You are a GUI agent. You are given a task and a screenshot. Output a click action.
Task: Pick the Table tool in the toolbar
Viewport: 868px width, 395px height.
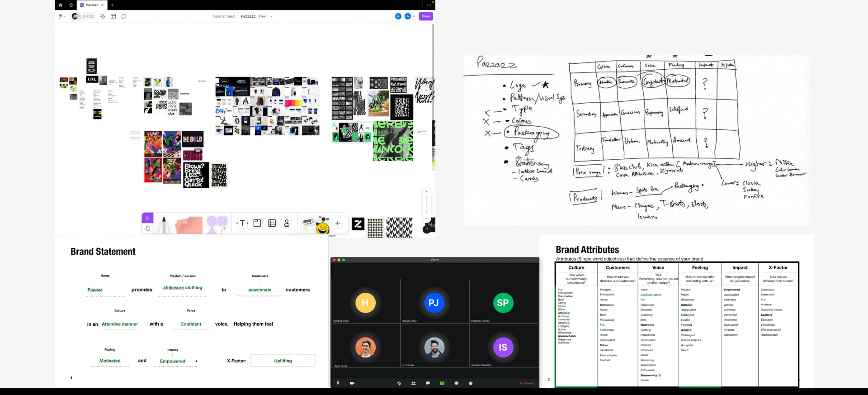pos(272,223)
